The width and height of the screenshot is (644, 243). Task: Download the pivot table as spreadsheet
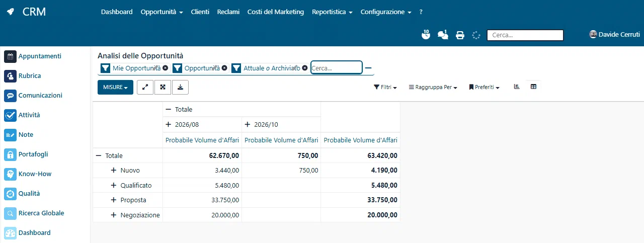(180, 87)
